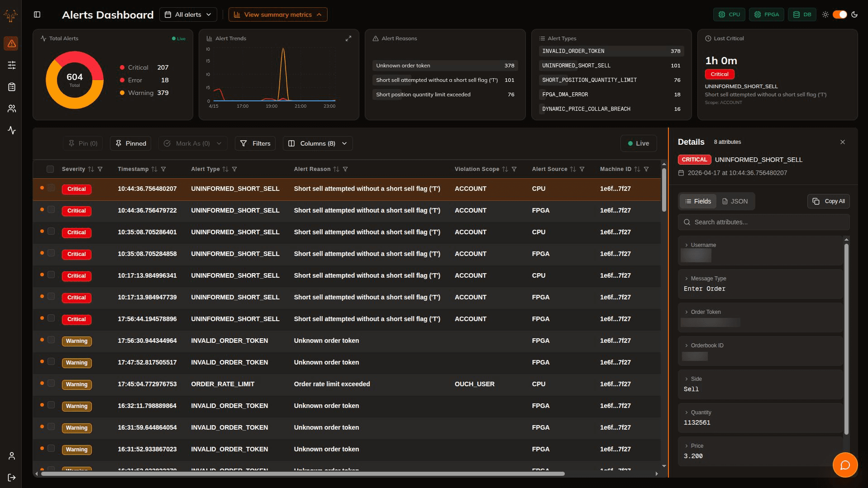The image size is (868, 488).
Task: Select INVALID_ORDER_TOKEN in Alert Types
Action: click(x=611, y=51)
